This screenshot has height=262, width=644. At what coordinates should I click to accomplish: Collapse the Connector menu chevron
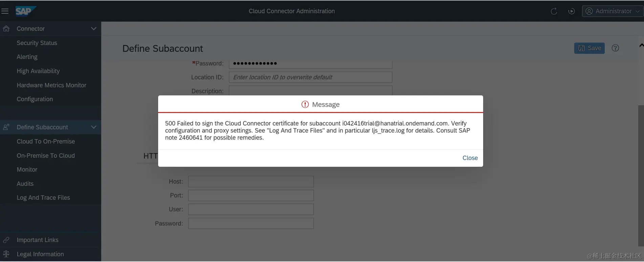coord(94,29)
